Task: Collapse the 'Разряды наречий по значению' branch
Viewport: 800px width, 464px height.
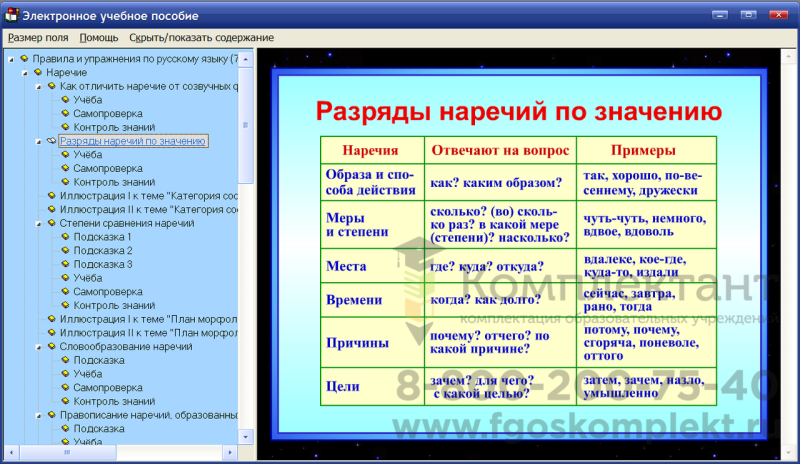Action: coord(39,142)
